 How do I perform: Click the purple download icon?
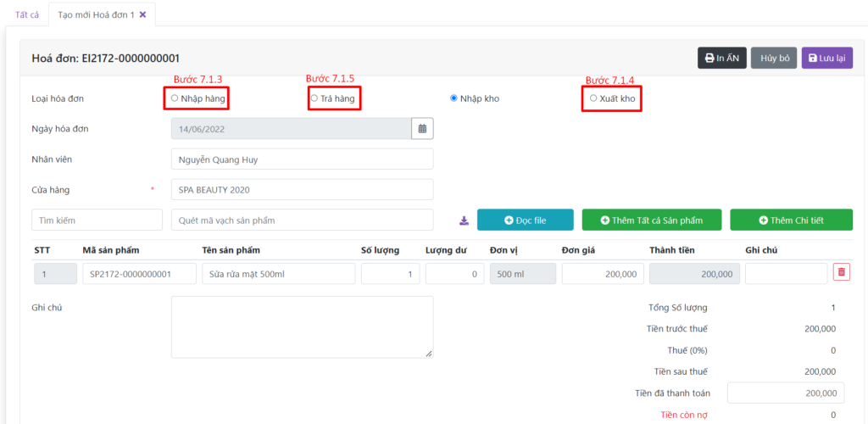[464, 220]
